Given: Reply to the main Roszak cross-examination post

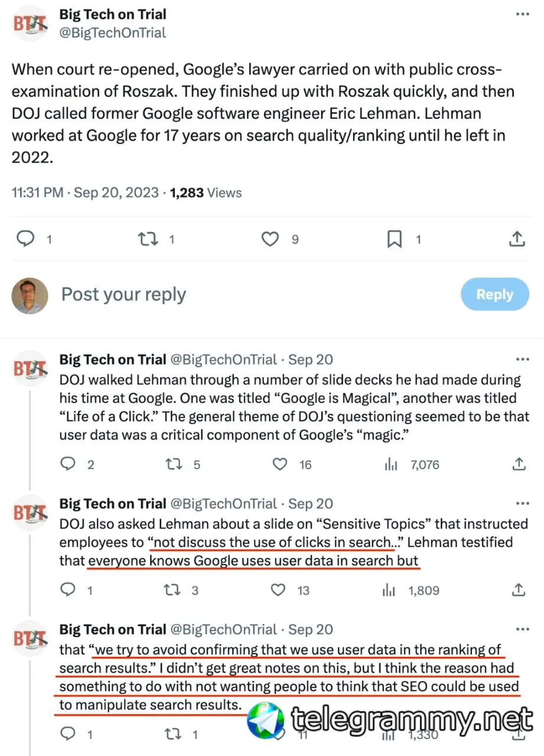Looking at the screenshot, I should 25,239.
